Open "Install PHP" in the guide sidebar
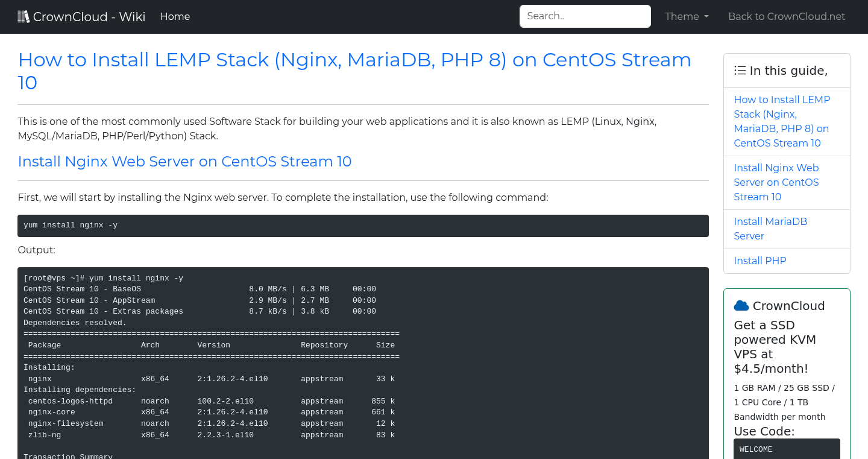 760,261
